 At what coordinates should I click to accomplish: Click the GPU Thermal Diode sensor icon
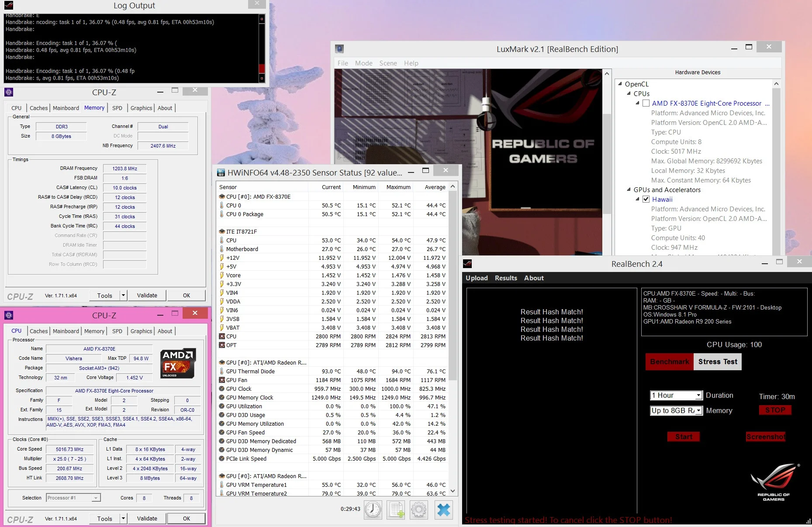pyautogui.click(x=222, y=371)
